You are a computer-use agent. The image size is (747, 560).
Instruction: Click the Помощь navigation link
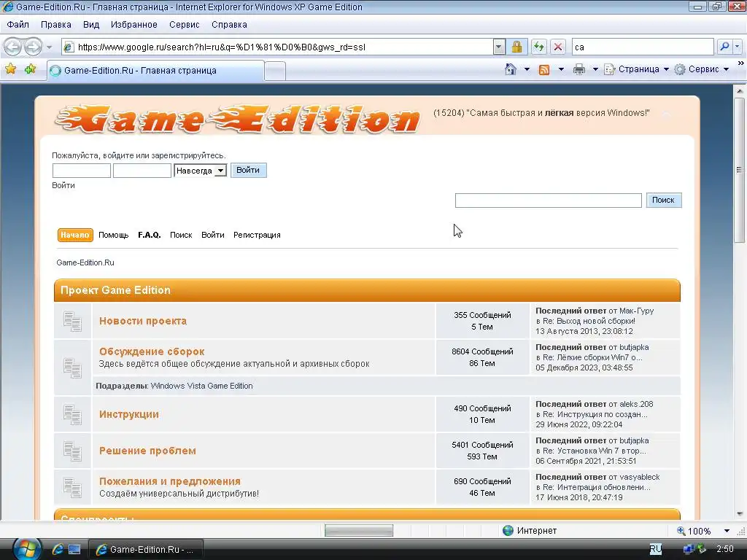coord(113,235)
